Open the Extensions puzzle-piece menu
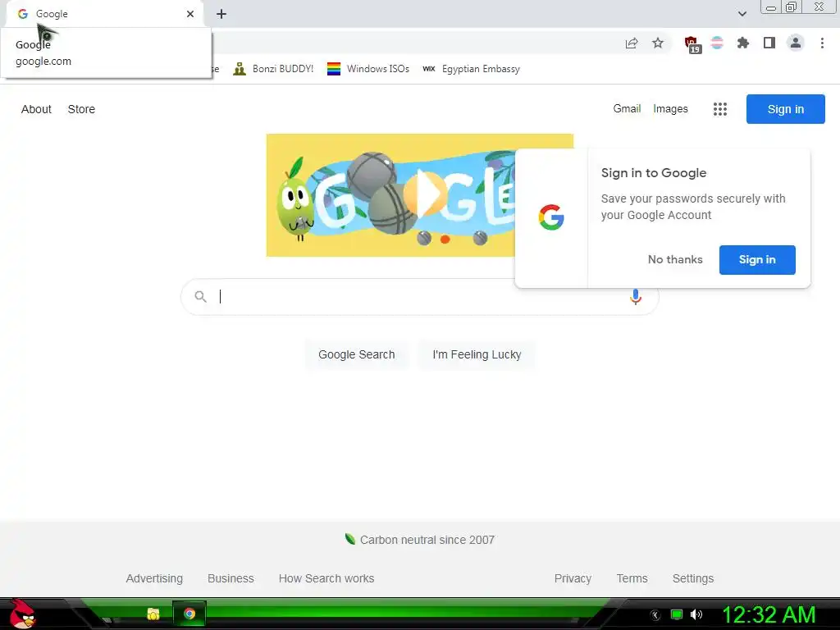Viewport: 840px width, 630px height. pos(743,43)
